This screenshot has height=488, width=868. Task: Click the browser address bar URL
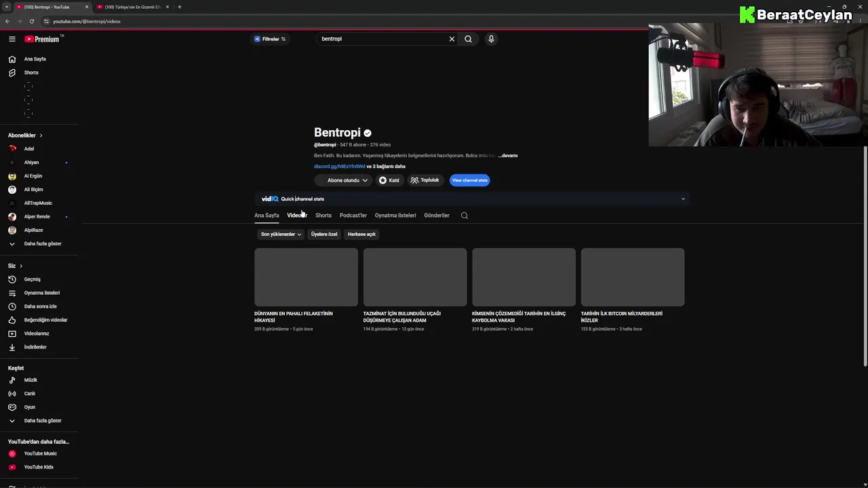(87, 21)
